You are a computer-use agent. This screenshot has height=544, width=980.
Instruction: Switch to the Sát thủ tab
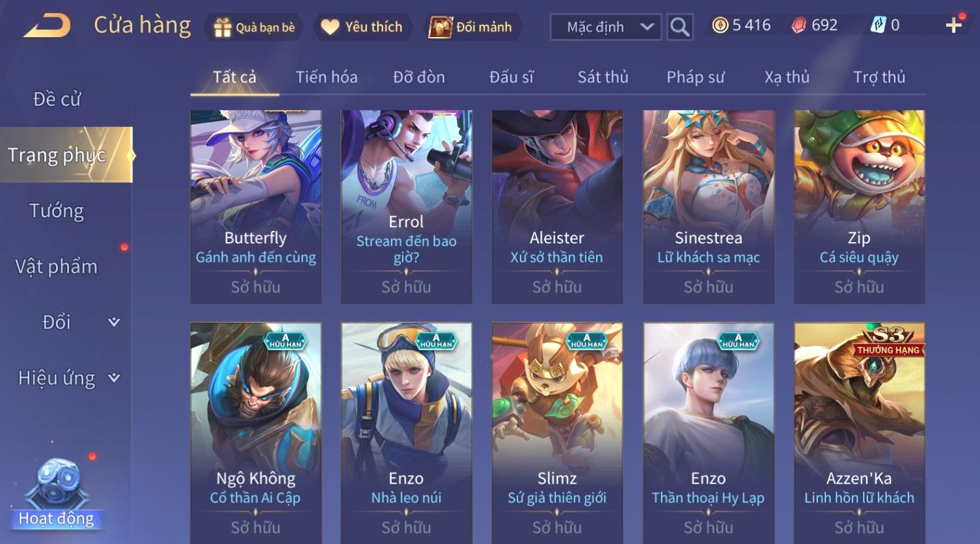pyautogui.click(x=603, y=77)
